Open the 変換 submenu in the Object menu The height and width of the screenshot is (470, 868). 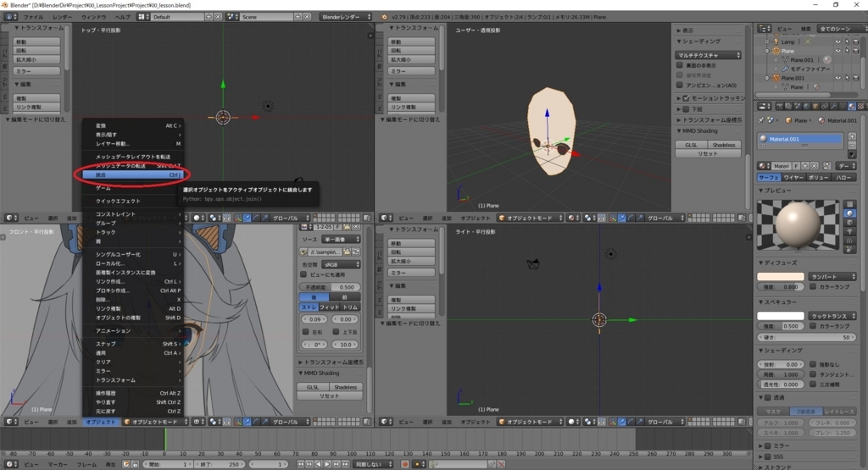point(133,125)
